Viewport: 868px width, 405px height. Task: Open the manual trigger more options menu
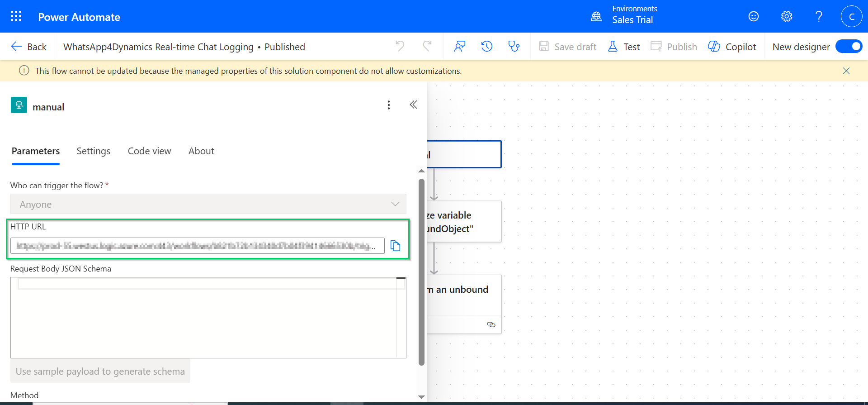pos(389,105)
